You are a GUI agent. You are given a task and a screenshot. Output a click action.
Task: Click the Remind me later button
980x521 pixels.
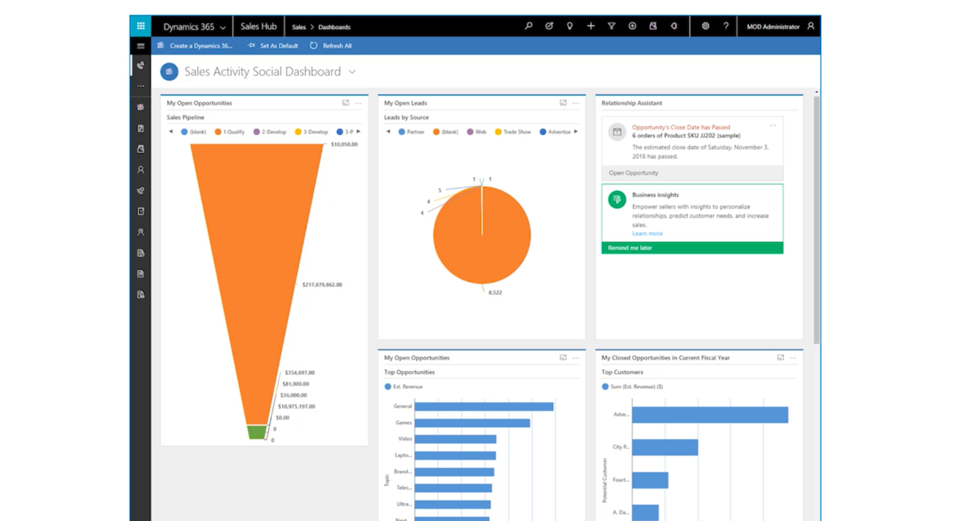pyautogui.click(x=630, y=248)
